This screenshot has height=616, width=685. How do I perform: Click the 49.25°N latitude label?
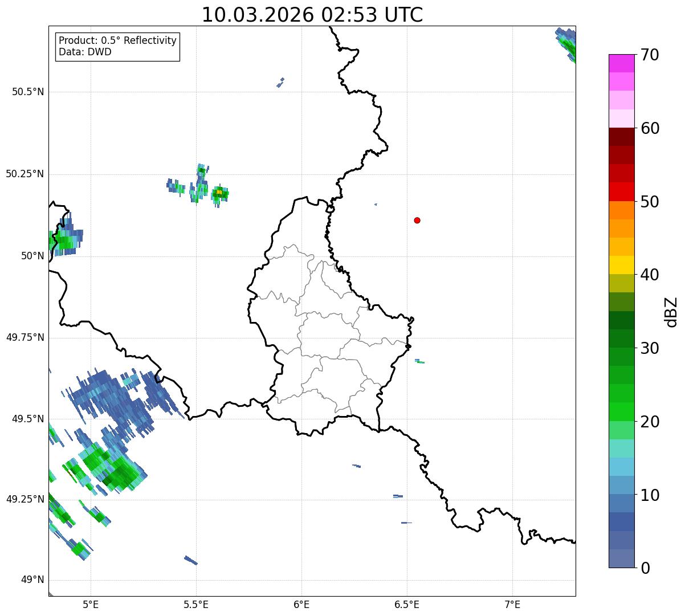[x=25, y=499]
